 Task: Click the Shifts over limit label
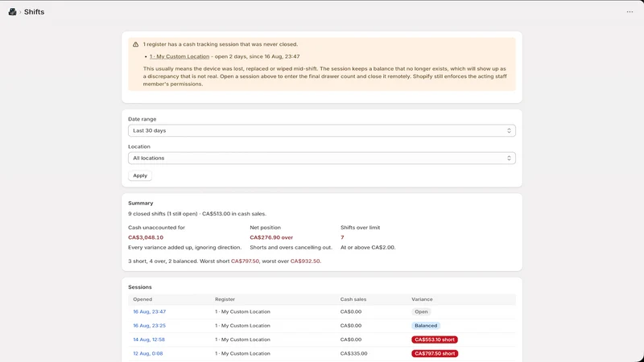point(360,228)
